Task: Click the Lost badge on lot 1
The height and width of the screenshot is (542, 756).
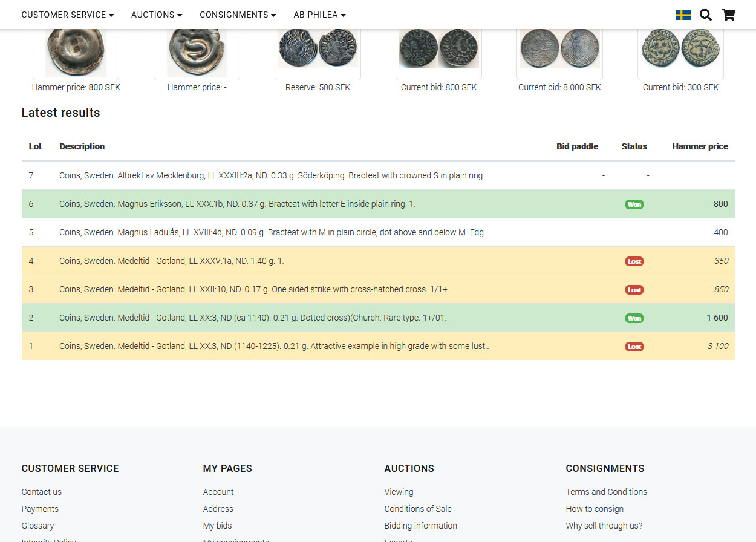Action: [x=634, y=347]
